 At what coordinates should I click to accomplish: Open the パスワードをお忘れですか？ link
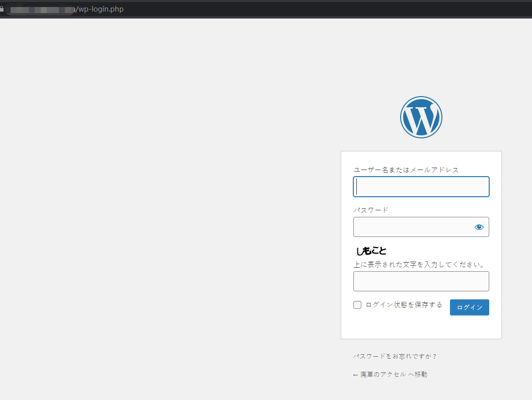pyautogui.click(x=395, y=356)
